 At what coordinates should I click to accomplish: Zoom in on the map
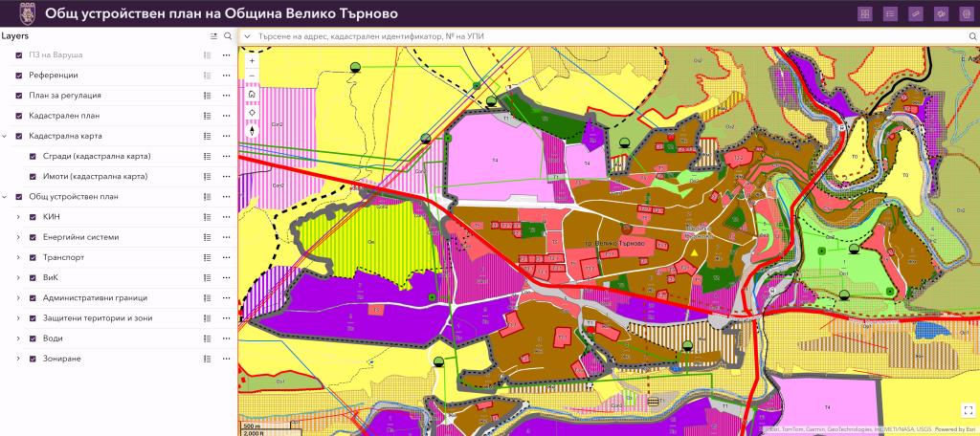(x=252, y=60)
